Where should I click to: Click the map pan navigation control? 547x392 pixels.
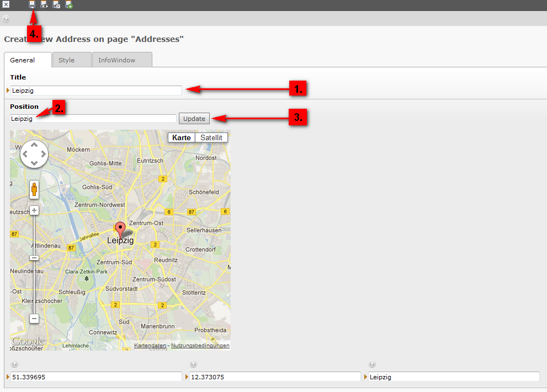(x=34, y=155)
